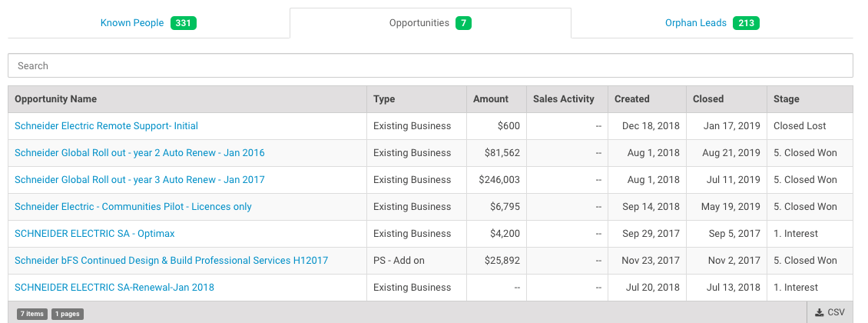Click Nov 23, 2017 created date
The width and height of the screenshot is (868, 323).
pyautogui.click(x=651, y=261)
